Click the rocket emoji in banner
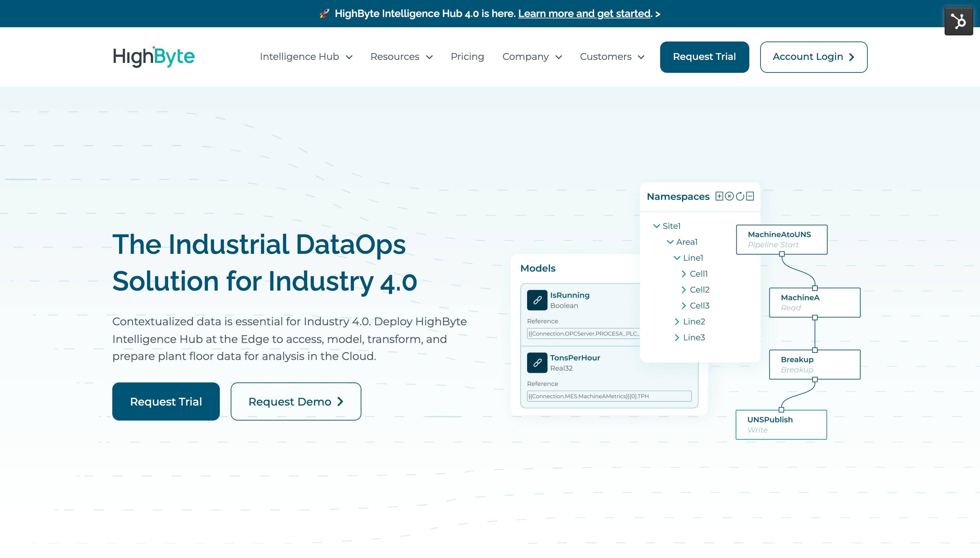 (324, 14)
